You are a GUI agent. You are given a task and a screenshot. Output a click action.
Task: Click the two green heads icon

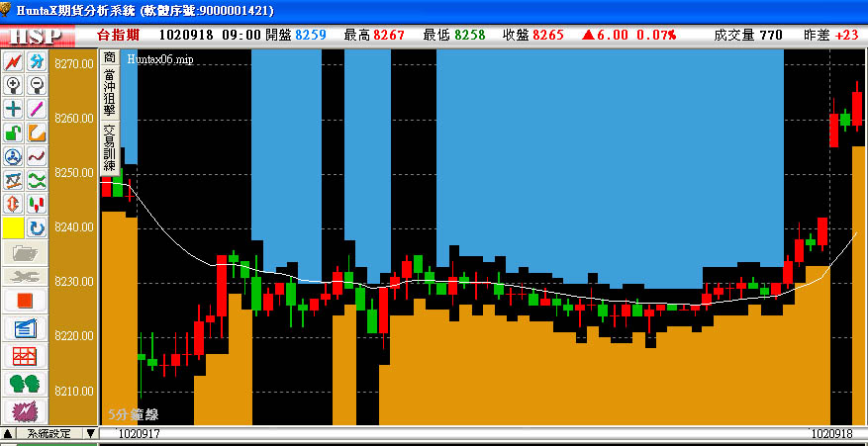[x=25, y=383]
